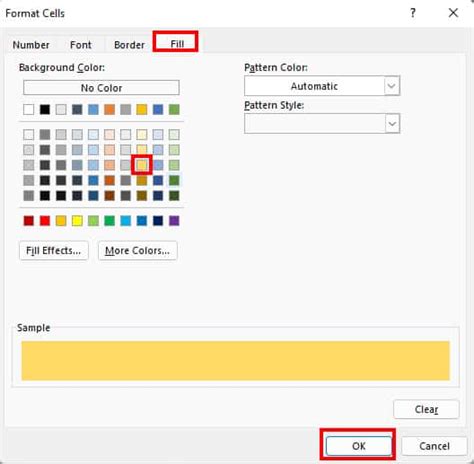Image resolution: width=474 pixels, height=464 pixels.
Task: Expand the Pattern Color dropdown arrow
Action: click(392, 86)
